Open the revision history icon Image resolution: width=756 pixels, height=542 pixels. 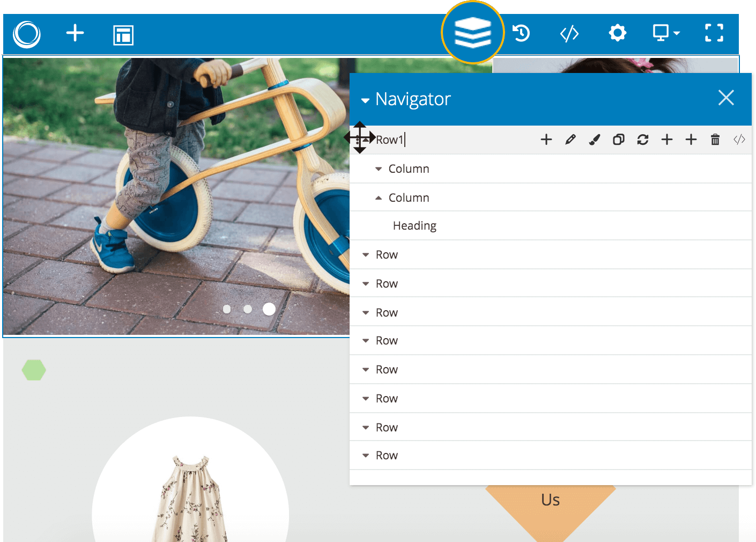[x=521, y=33]
